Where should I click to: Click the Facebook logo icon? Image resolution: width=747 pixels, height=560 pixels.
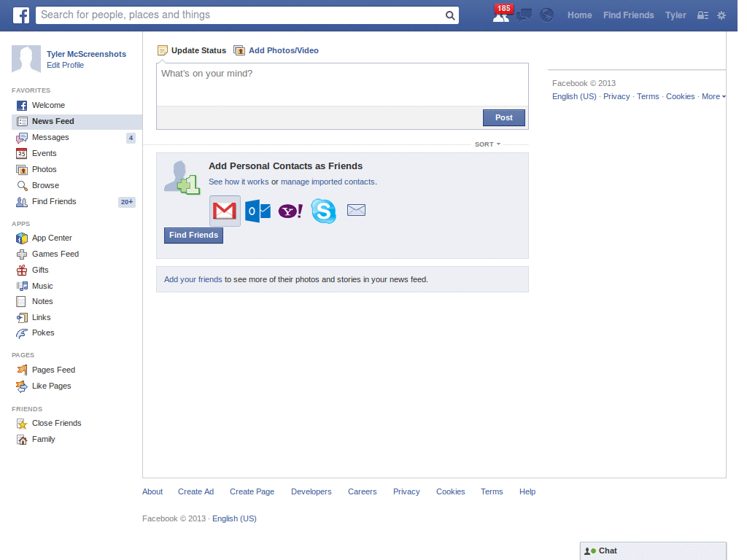[x=20, y=15]
